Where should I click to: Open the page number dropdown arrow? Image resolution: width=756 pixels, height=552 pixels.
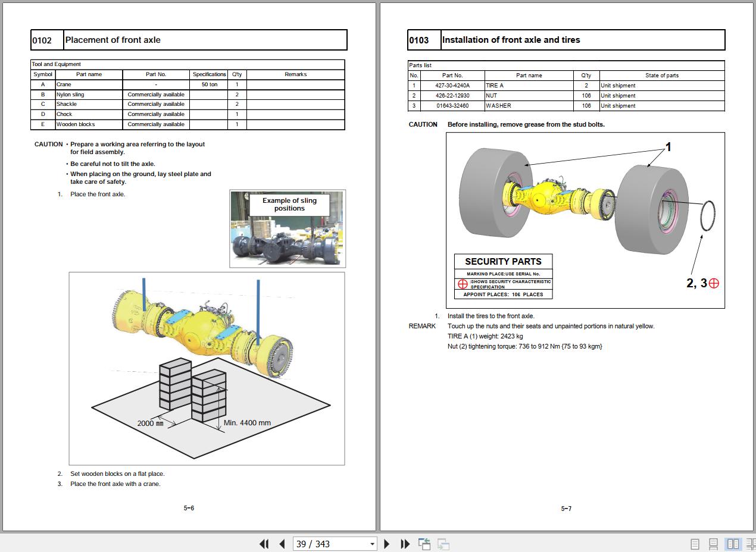[x=372, y=544]
